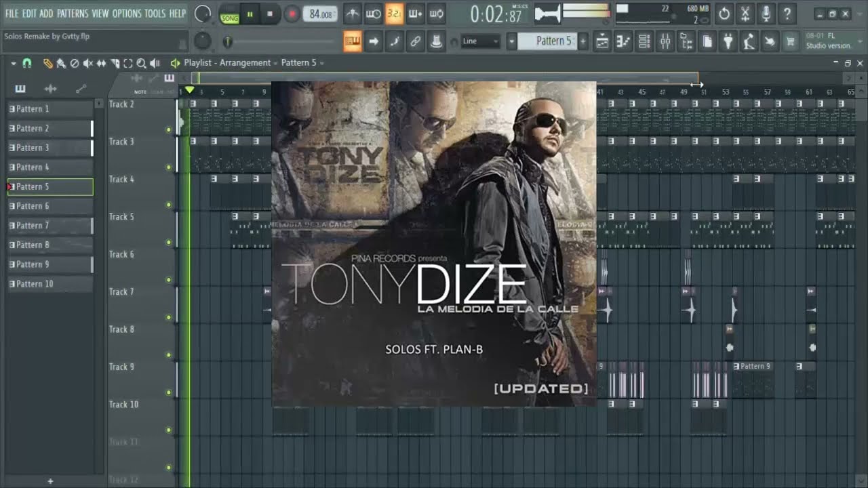Expand the Arrangement dropdown in playlist title
This screenshot has width=868, height=488.
pos(275,63)
